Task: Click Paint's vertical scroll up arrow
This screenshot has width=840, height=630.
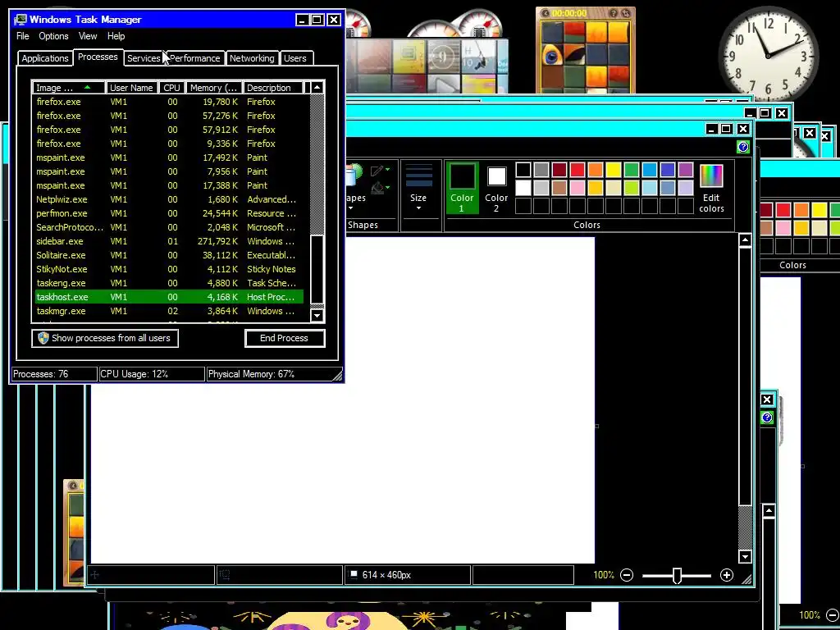Action: [745, 240]
